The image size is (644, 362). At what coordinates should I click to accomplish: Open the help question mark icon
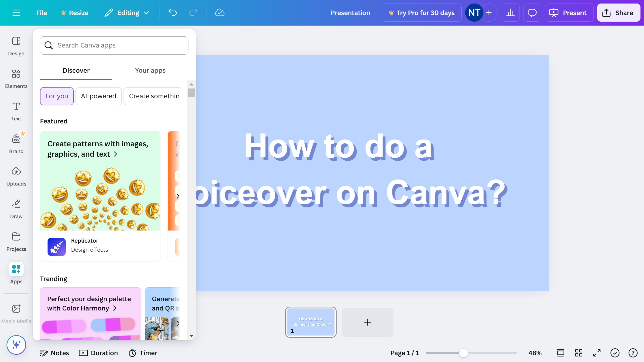(x=633, y=353)
